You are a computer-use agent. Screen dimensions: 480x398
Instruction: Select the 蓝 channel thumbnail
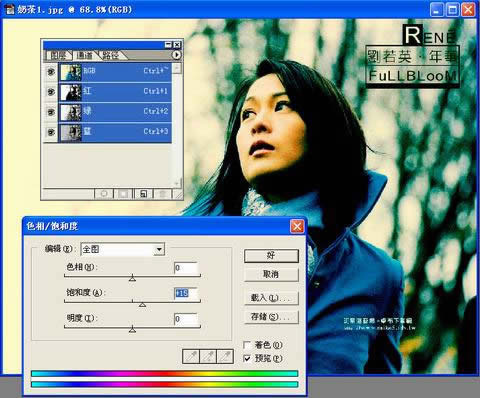[71, 132]
